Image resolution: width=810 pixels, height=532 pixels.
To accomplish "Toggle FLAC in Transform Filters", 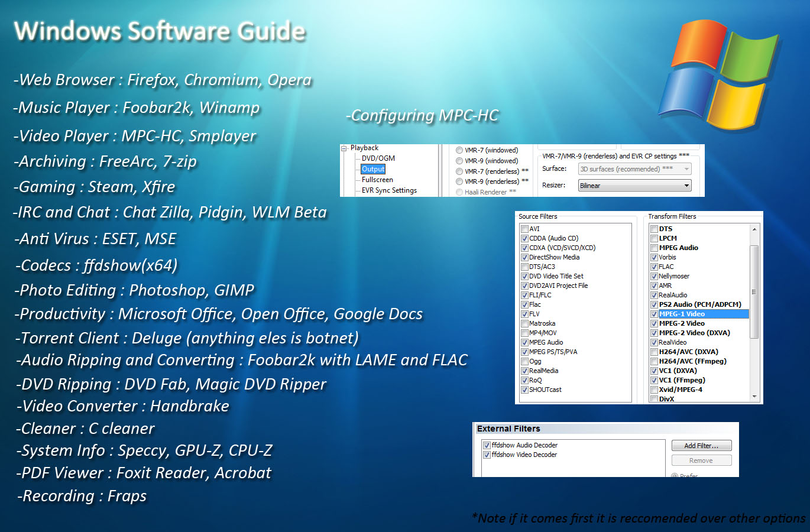I will point(654,267).
